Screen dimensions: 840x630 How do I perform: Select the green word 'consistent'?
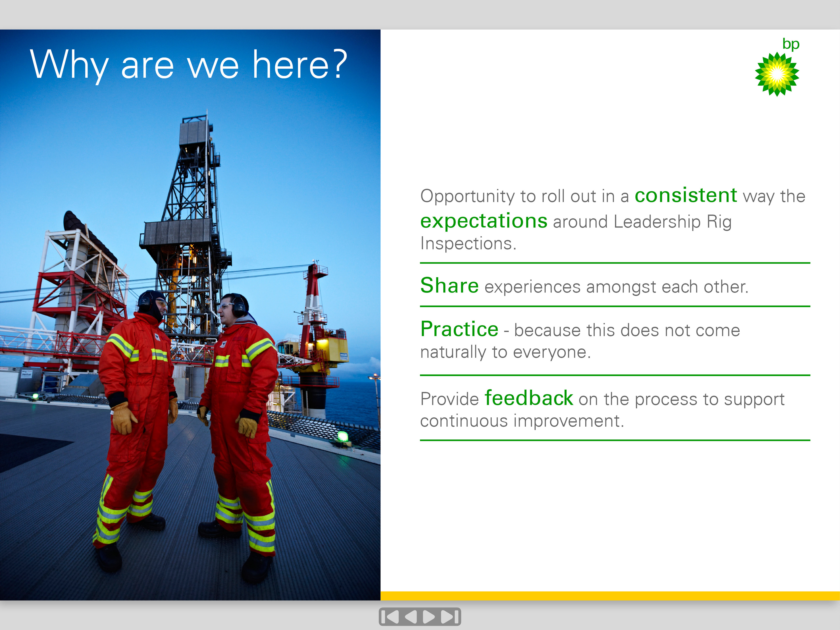686,196
